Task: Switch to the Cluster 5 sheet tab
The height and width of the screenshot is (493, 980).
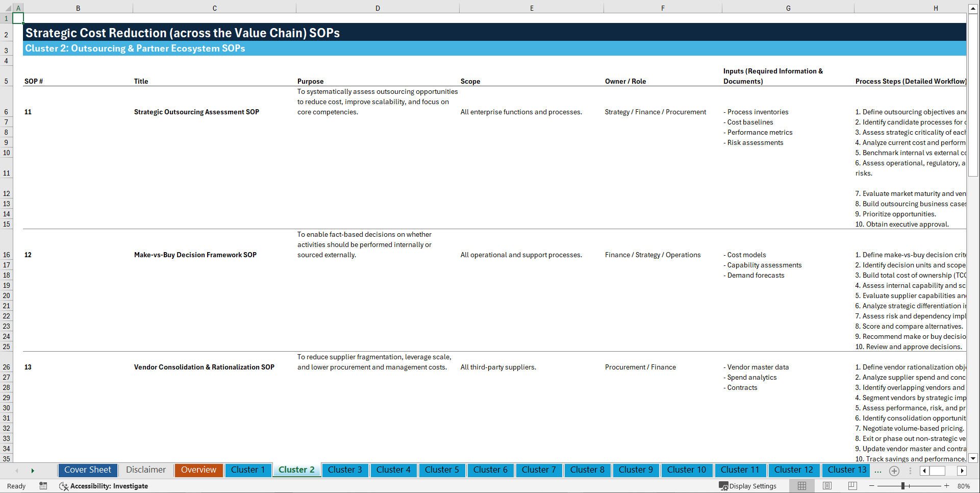Action: (x=442, y=470)
